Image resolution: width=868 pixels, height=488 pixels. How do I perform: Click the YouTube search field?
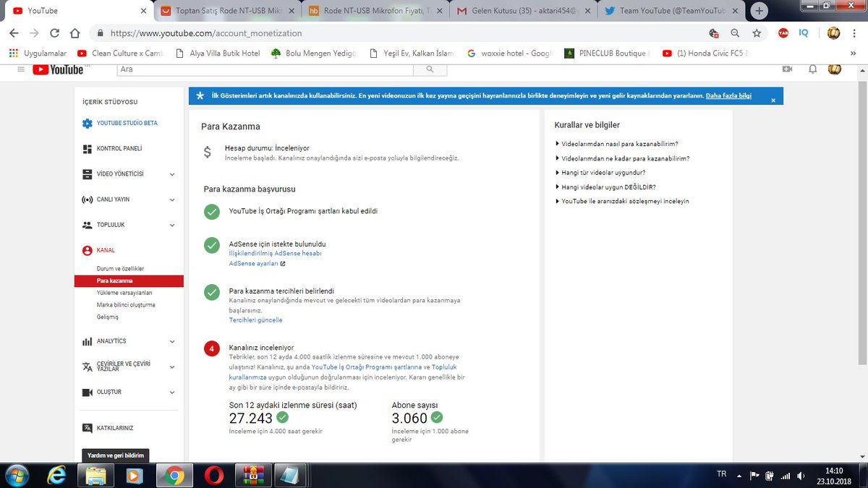pos(265,69)
